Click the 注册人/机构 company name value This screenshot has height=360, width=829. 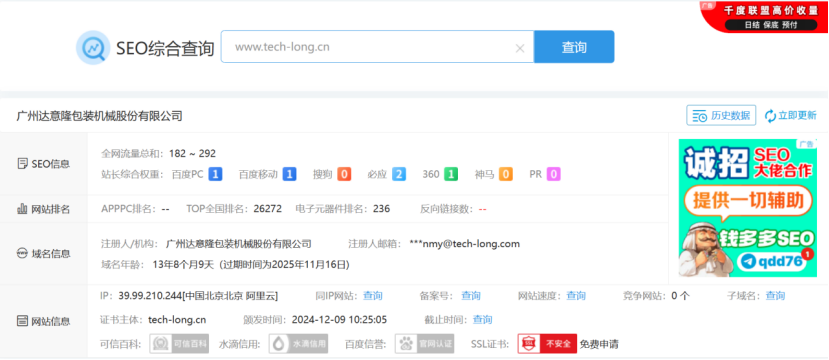tap(238, 244)
